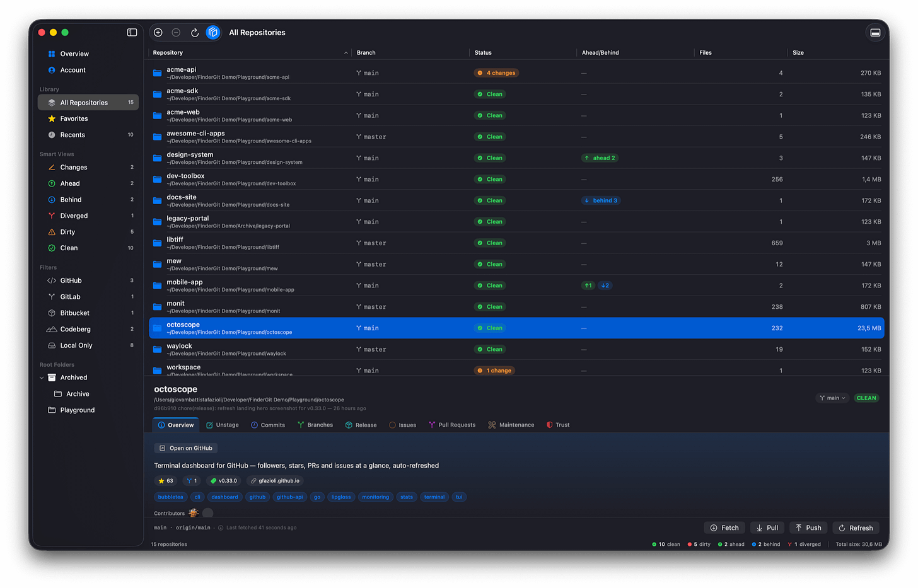The width and height of the screenshot is (918, 588).
Task: Click the v0.33.0 release tag badge
Action: coord(224,481)
